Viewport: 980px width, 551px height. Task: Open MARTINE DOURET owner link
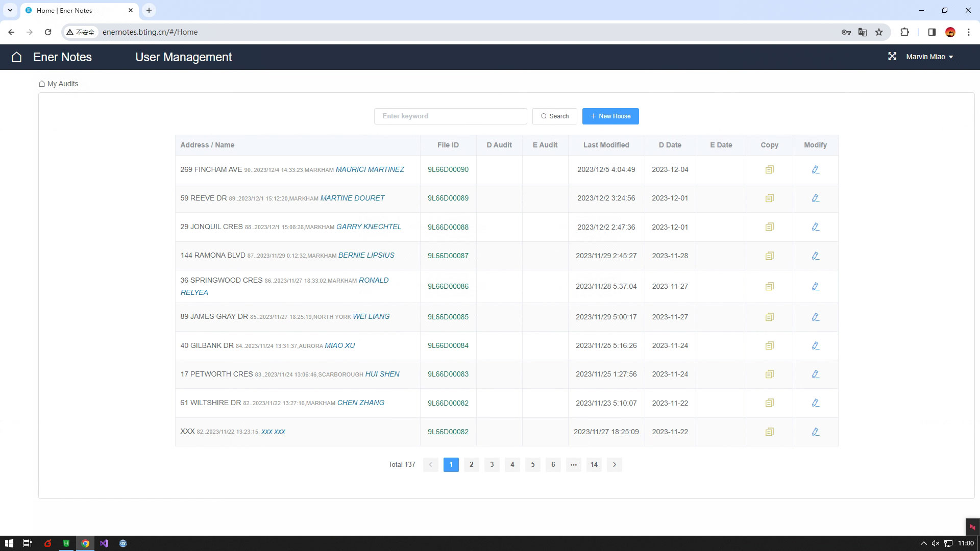click(352, 198)
